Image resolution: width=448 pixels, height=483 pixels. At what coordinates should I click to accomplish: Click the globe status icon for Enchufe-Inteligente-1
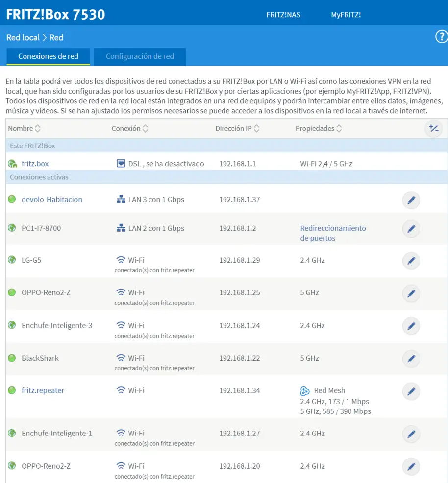tap(12, 433)
